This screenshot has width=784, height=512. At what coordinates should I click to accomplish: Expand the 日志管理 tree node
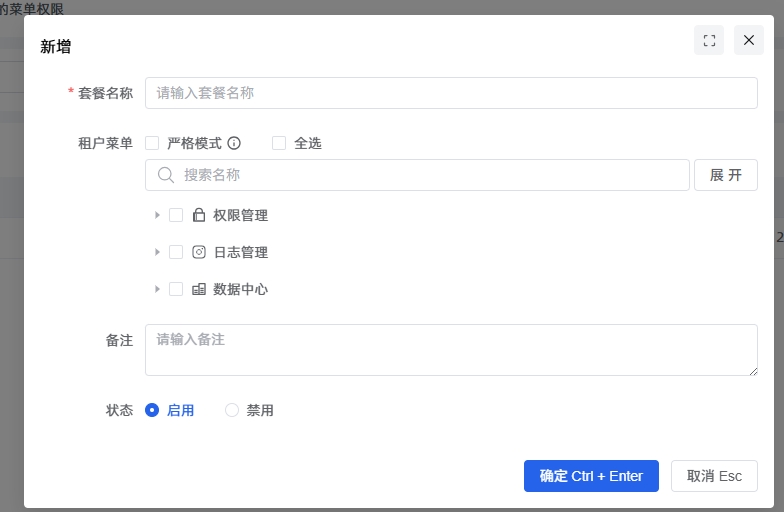[x=157, y=252]
